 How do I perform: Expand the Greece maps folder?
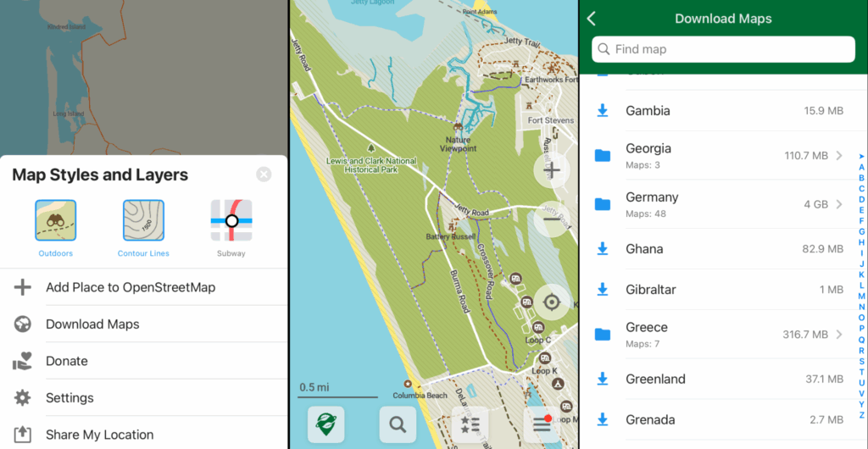(x=722, y=335)
